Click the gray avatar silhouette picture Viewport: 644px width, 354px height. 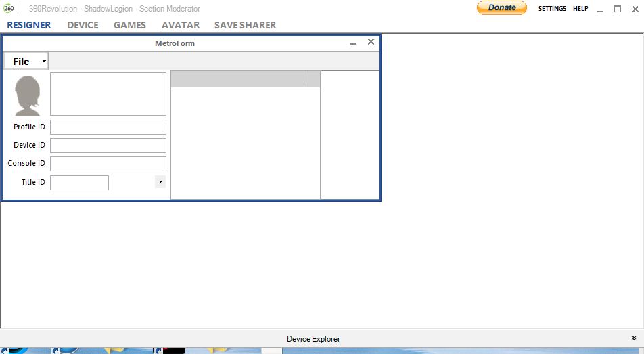(x=28, y=95)
